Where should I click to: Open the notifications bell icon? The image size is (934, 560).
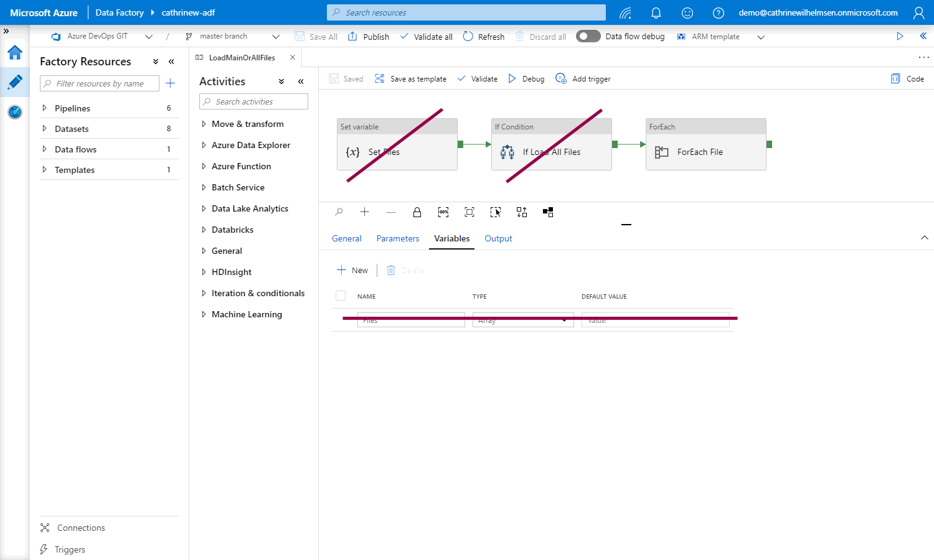[656, 12]
